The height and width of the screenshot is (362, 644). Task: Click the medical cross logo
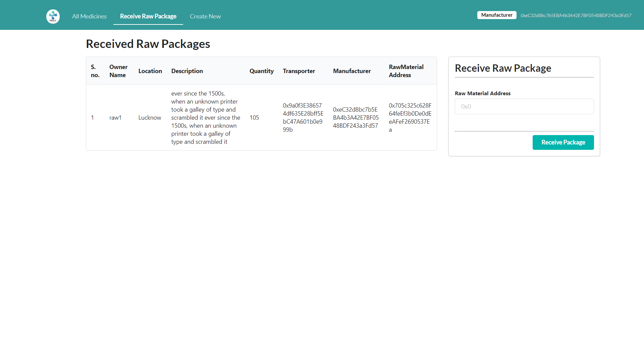[53, 16]
